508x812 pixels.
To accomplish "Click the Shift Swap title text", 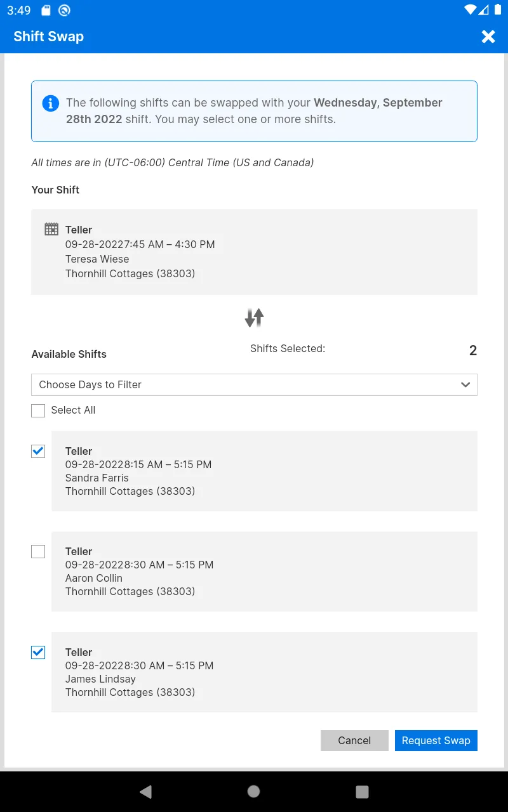I will tap(49, 36).
